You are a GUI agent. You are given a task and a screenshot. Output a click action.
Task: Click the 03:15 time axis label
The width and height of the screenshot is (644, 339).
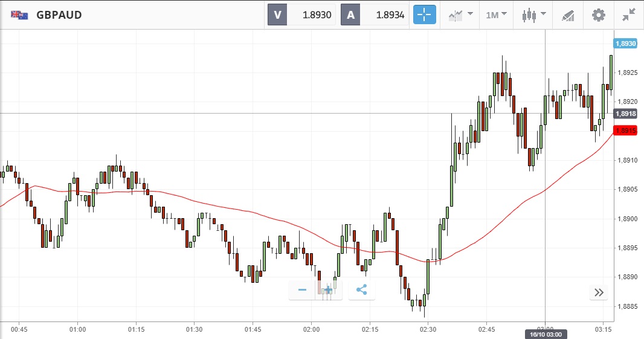[x=603, y=329]
